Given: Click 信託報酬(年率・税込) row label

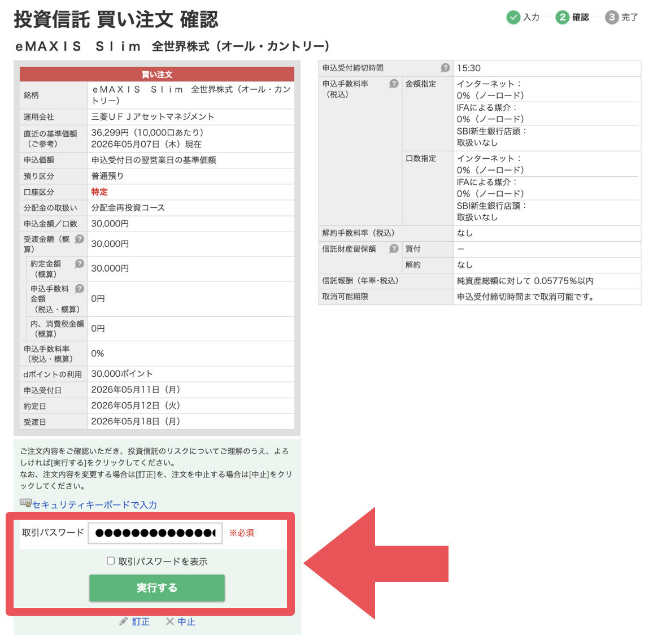Looking at the screenshot, I should [x=360, y=281].
